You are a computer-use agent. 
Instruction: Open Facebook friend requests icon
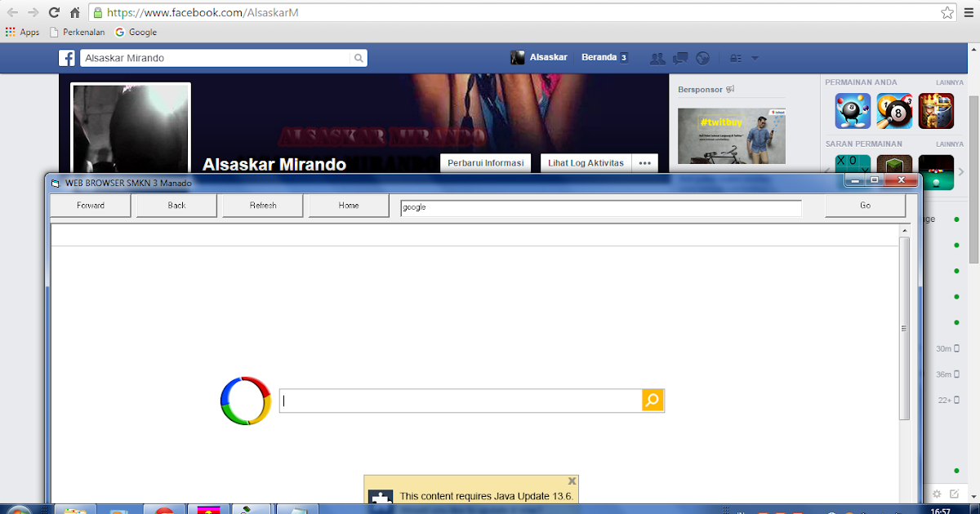coord(657,58)
